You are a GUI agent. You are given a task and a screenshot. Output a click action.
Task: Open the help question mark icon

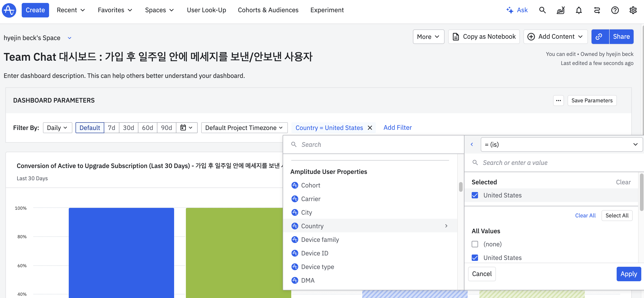tap(615, 10)
